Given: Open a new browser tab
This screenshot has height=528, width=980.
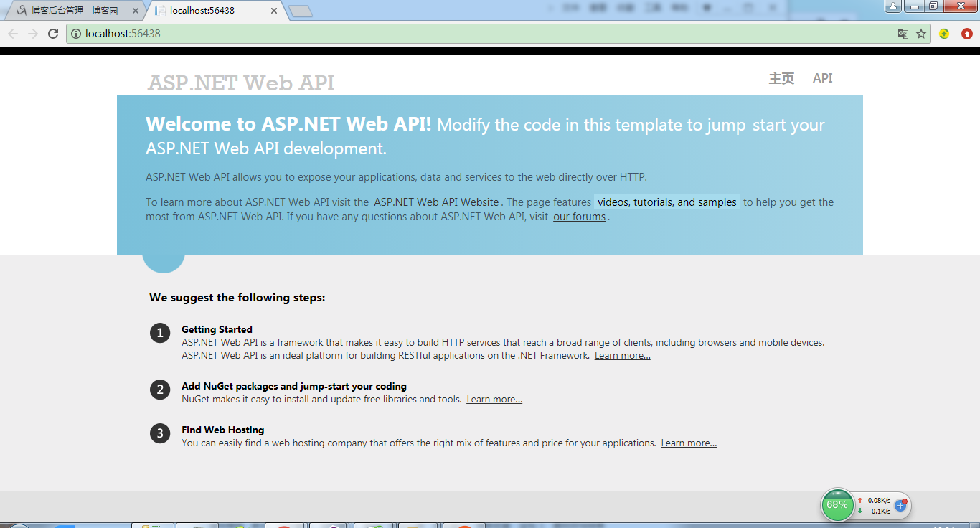Looking at the screenshot, I should pyautogui.click(x=300, y=11).
